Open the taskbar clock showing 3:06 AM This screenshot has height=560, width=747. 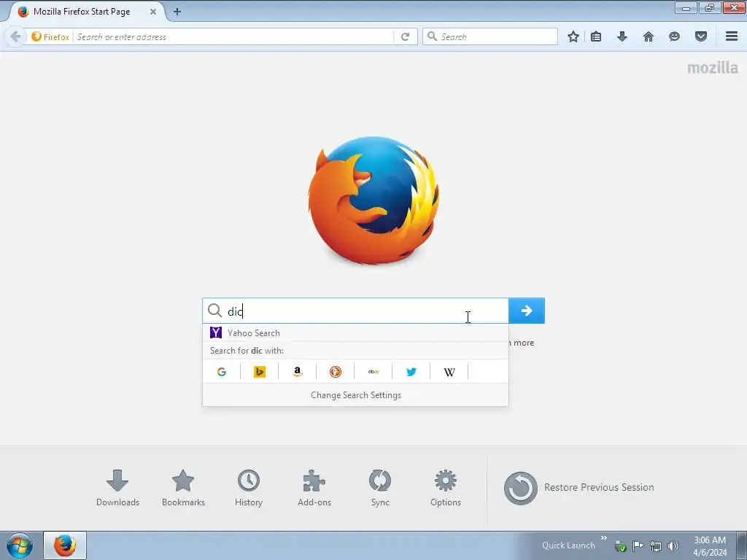[x=710, y=546]
